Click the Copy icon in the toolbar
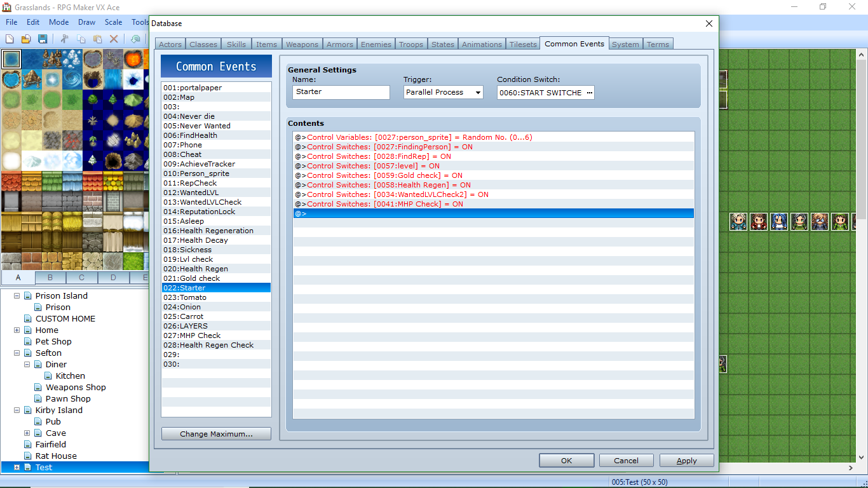The height and width of the screenshot is (488, 868). point(81,39)
